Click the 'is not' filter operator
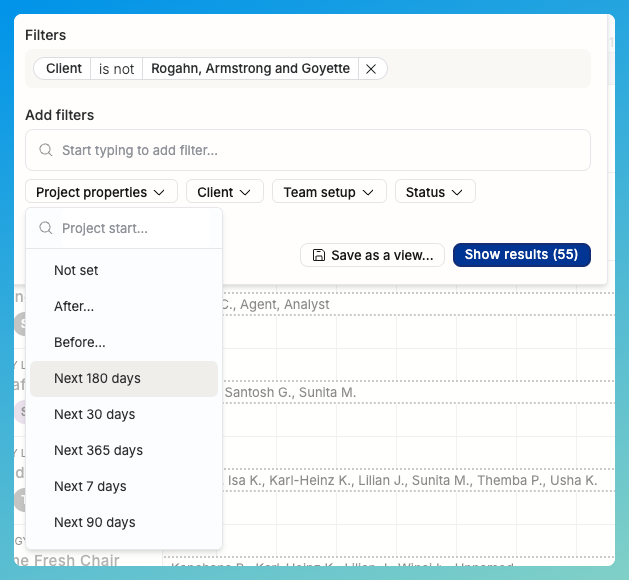 [116, 69]
